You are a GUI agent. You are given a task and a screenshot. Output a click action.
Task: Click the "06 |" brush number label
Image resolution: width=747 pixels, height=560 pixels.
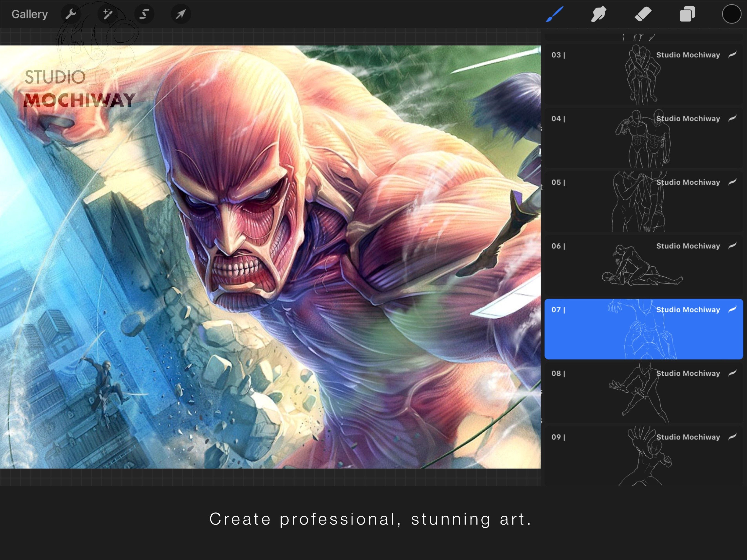(x=558, y=246)
